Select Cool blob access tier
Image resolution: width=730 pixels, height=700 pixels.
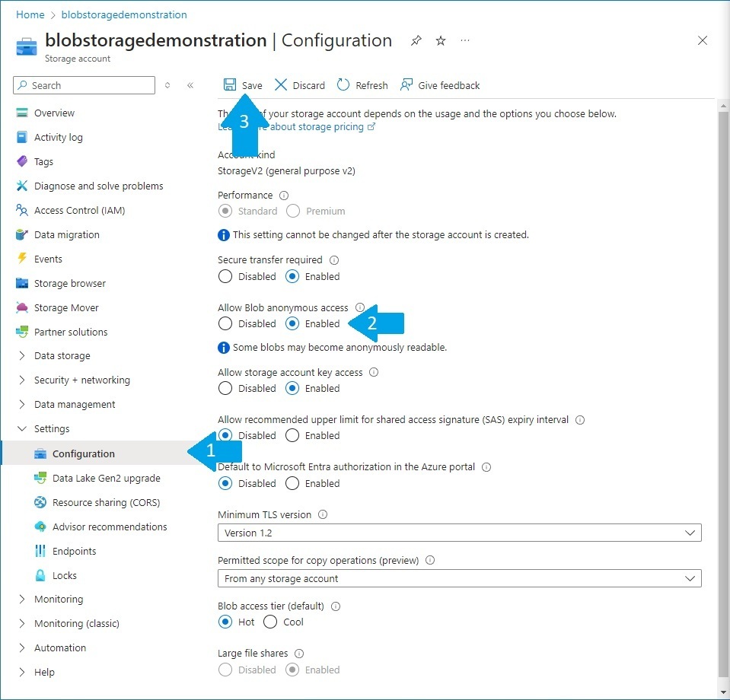pyautogui.click(x=270, y=622)
